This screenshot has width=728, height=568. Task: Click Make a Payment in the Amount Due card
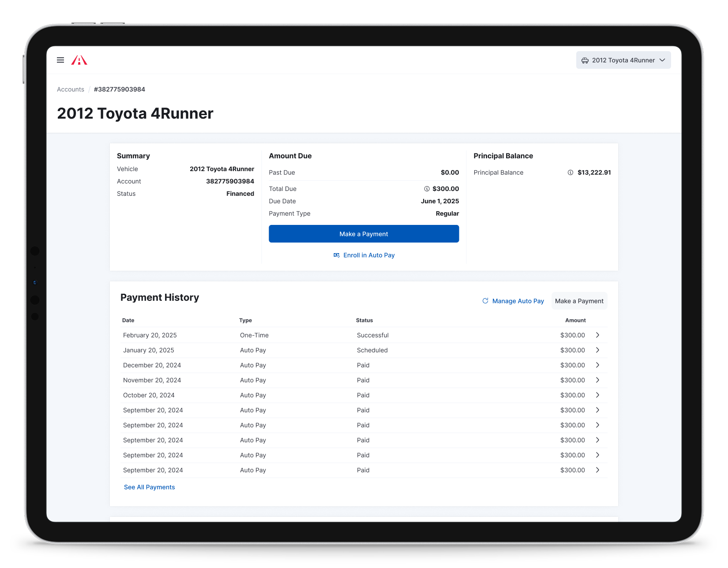(364, 234)
